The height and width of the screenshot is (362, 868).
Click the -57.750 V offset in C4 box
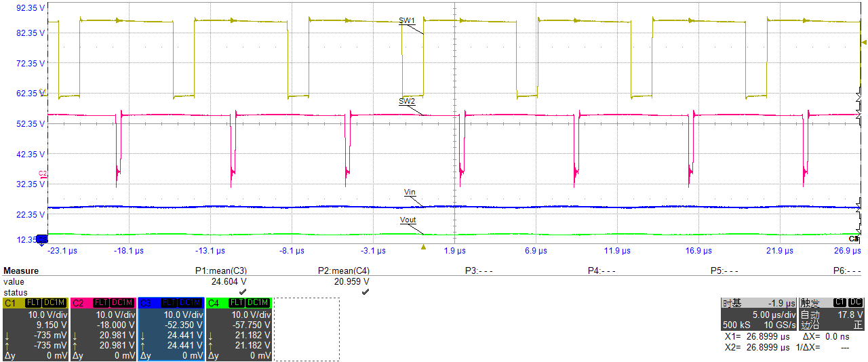pyautogui.click(x=253, y=325)
